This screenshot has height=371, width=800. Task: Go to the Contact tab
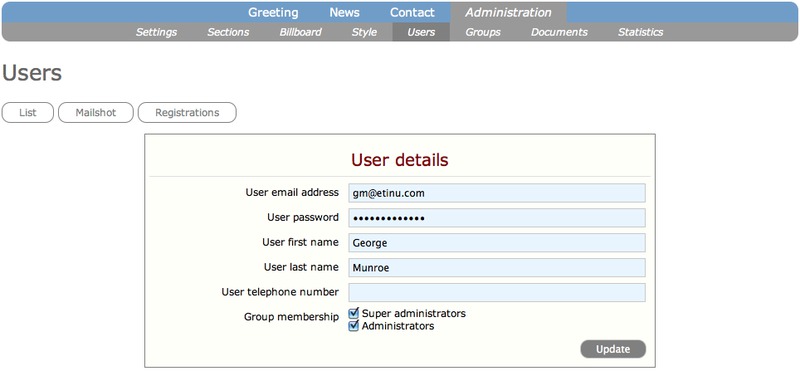(412, 12)
